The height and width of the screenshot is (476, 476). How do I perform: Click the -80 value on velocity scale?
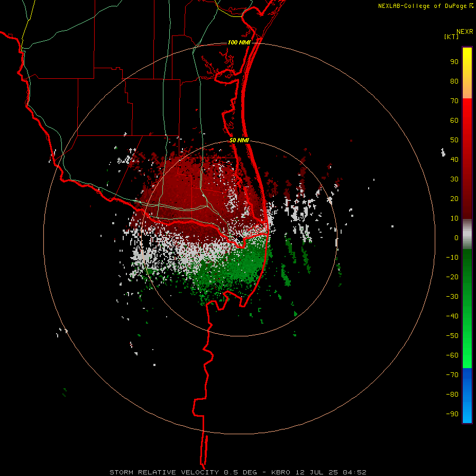pos(452,395)
